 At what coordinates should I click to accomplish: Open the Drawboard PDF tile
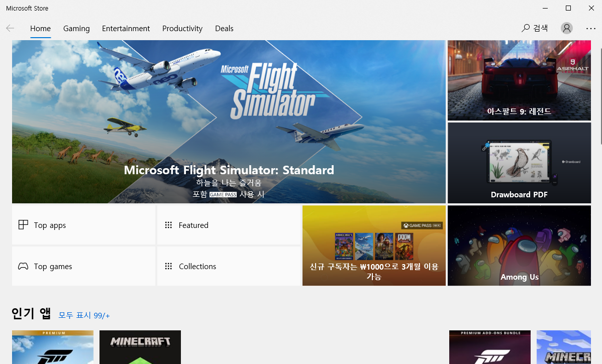pos(519,163)
